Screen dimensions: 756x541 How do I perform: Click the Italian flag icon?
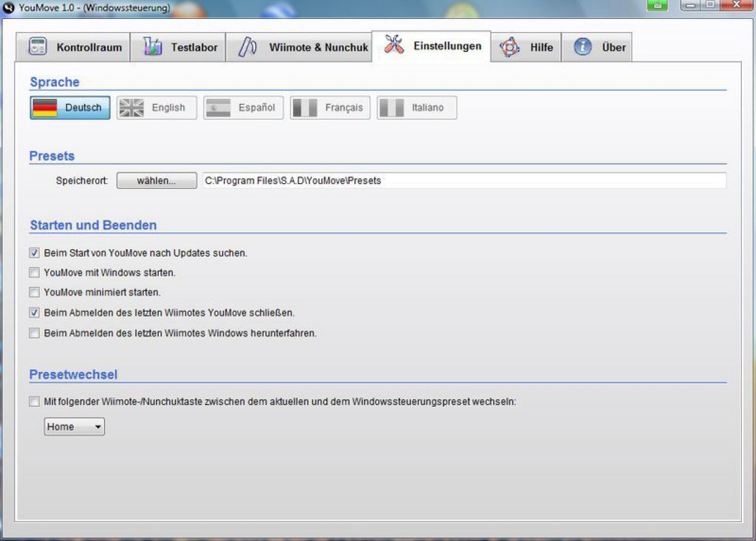click(x=392, y=108)
